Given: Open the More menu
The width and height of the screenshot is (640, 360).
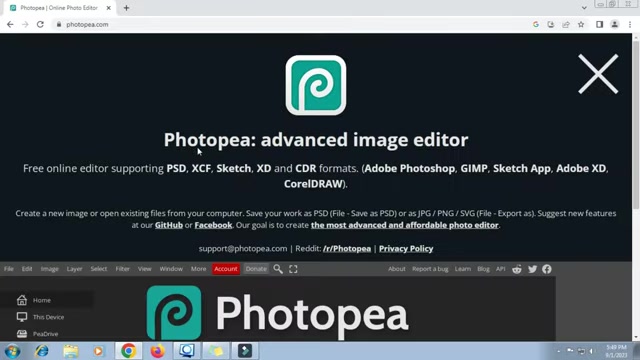Looking at the screenshot, I should pos(198,269).
